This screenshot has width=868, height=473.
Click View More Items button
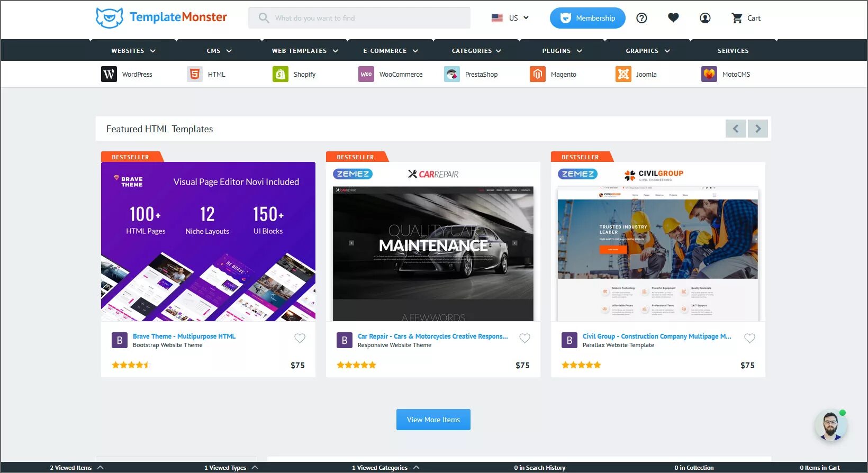[433, 420]
